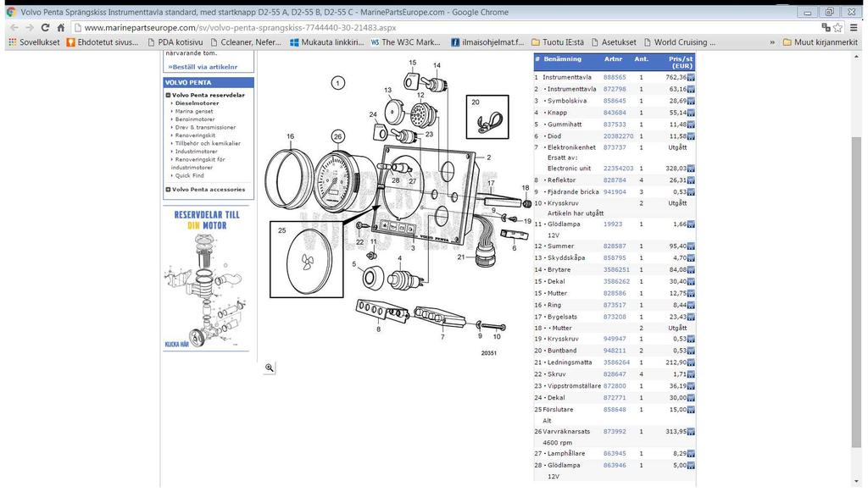Go to the browser Home icon
Viewport: 868px width, 492px height.
(61, 28)
